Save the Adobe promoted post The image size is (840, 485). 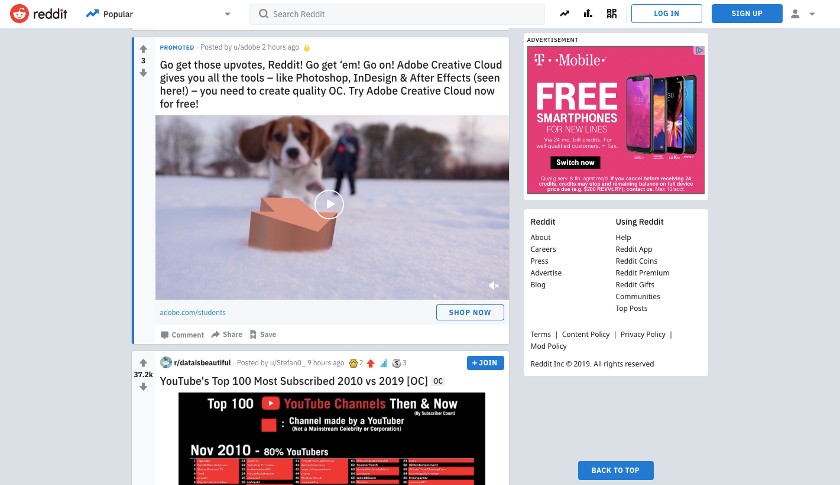(x=262, y=334)
